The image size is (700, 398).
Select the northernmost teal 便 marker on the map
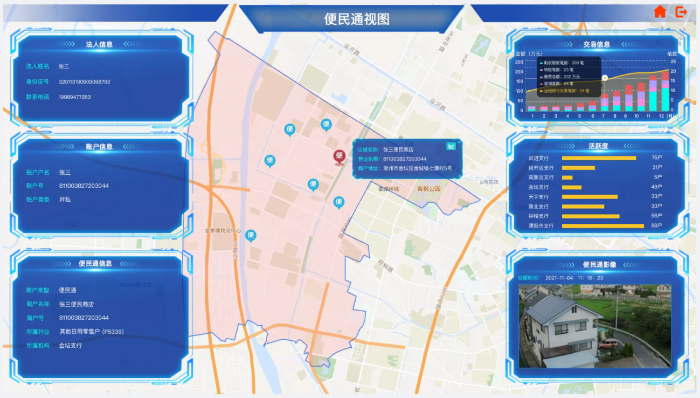pyautogui.click(x=326, y=124)
